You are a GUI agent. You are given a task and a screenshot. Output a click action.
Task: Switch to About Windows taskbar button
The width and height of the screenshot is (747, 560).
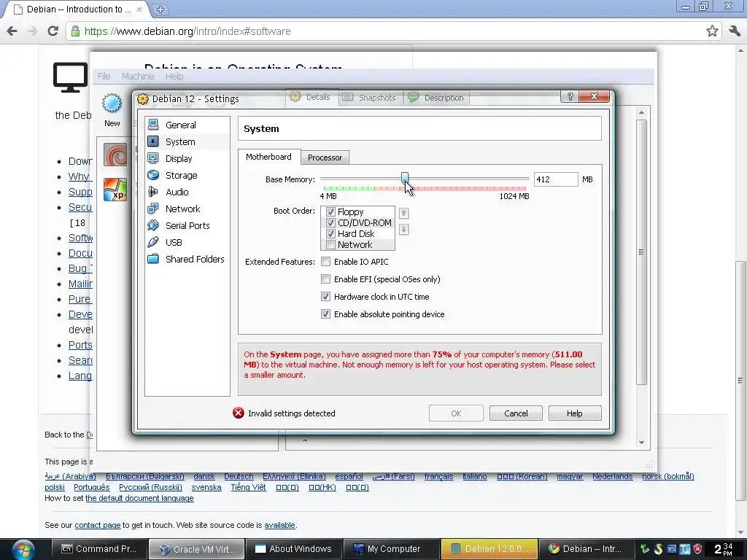294,549
